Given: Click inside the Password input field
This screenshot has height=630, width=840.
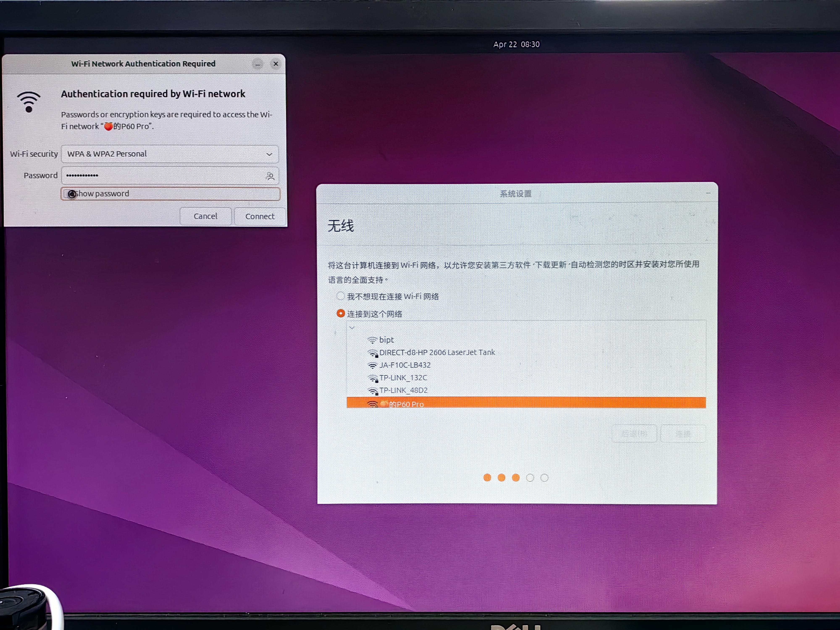Looking at the screenshot, I should [x=163, y=175].
